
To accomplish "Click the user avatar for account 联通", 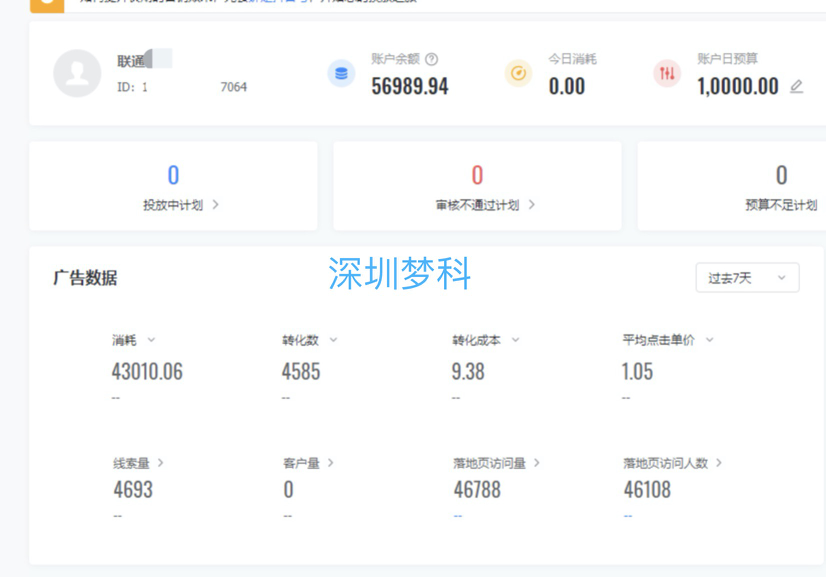I will click(77, 73).
